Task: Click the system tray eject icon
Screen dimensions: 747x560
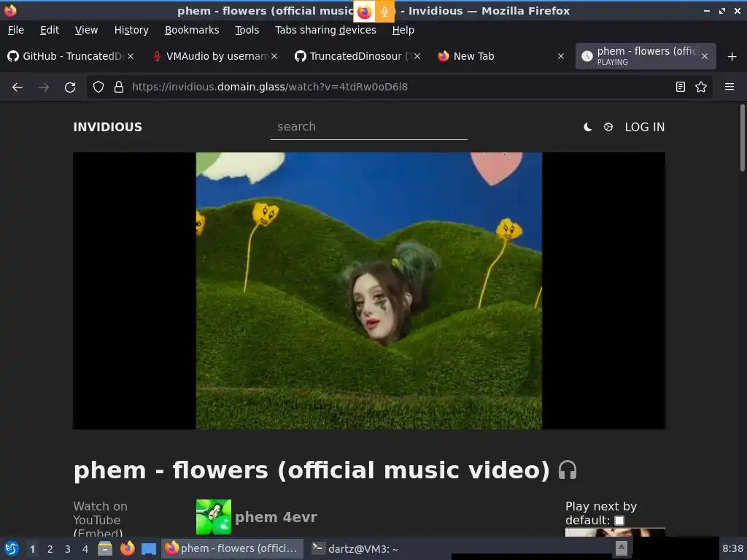Action: (x=622, y=548)
